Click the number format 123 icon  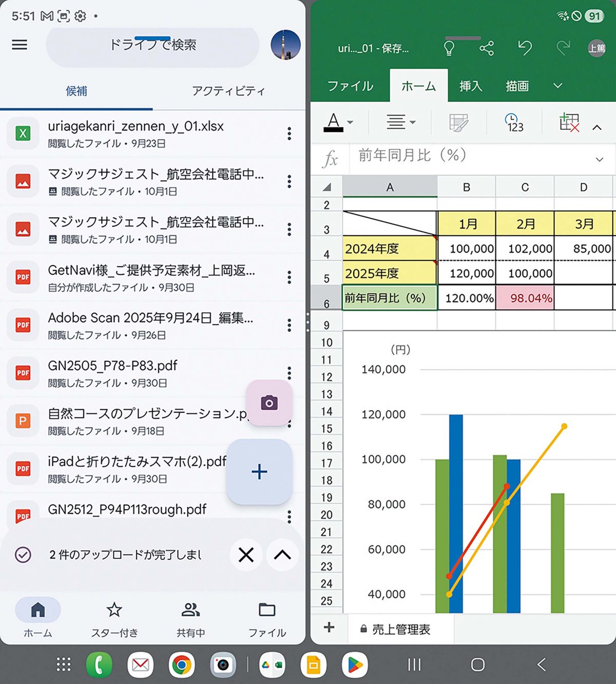click(514, 123)
